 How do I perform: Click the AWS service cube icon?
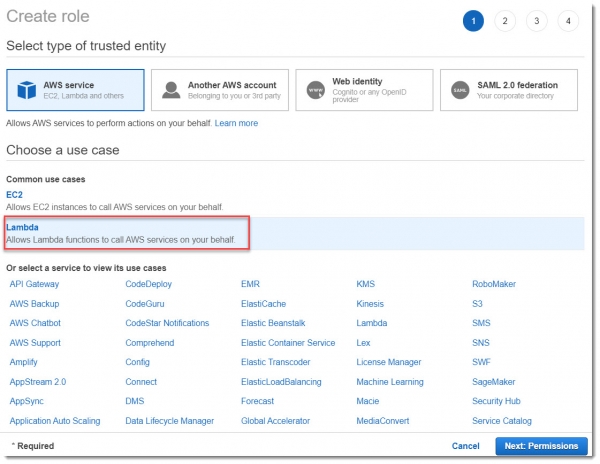28,91
